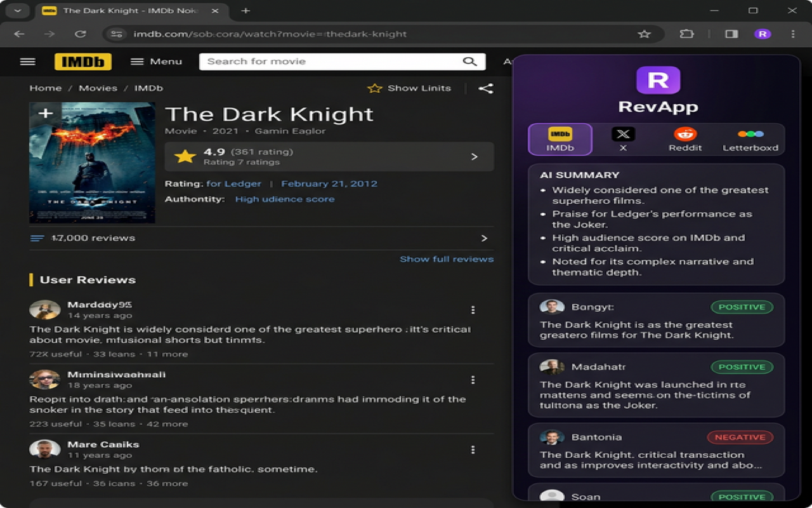Bookmark this page with the star icon
Viewport: 812px width, 508px height.
(x=644, y=34)
